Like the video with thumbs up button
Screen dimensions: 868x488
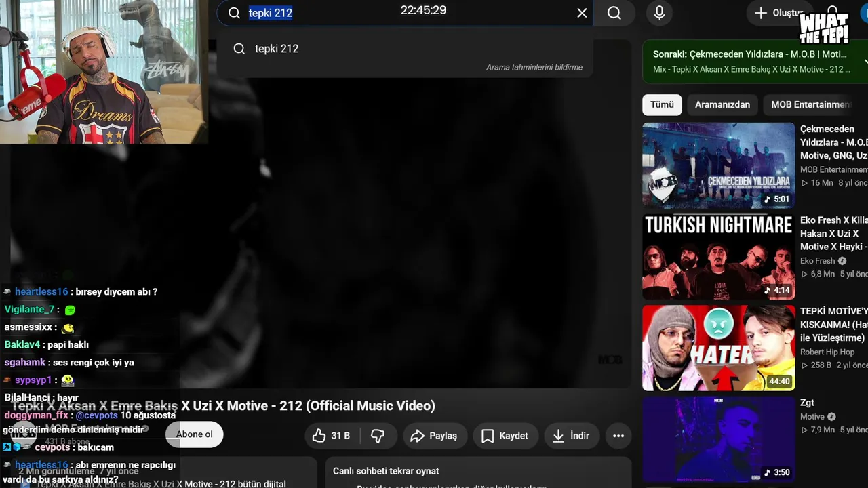(x=332, y=436)
